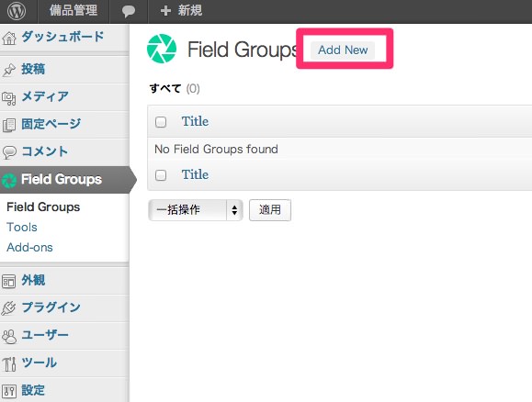532x402 pixels.
Task: Open the 一括操作 bulk actions dropdown
Action: [x=196, y=210]
